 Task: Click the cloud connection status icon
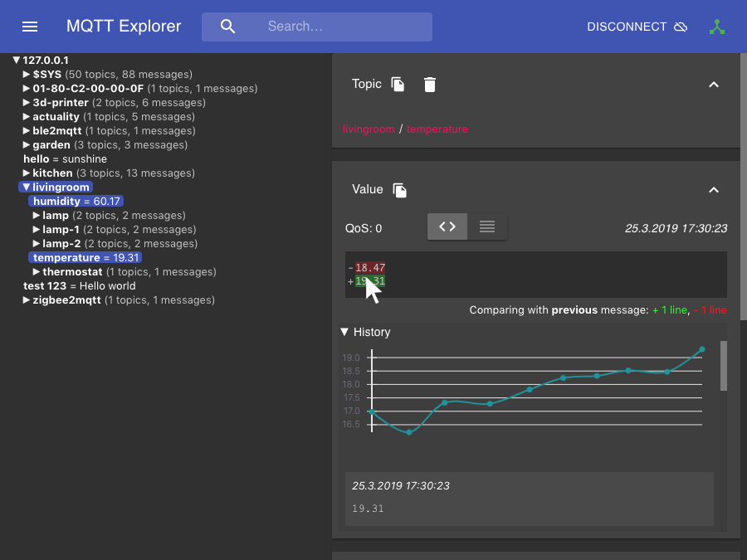click(681, 27)
